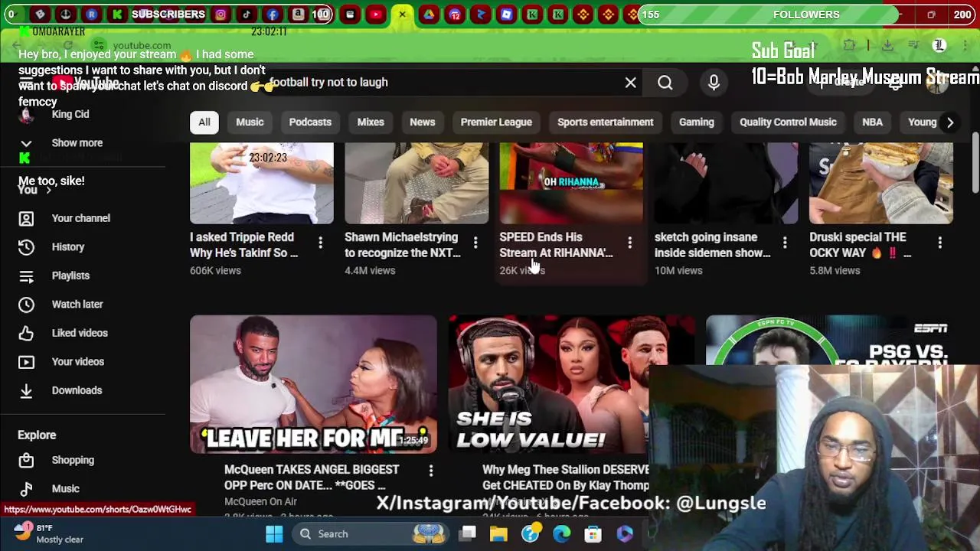Close the active browser tab

tap(402, 15)
